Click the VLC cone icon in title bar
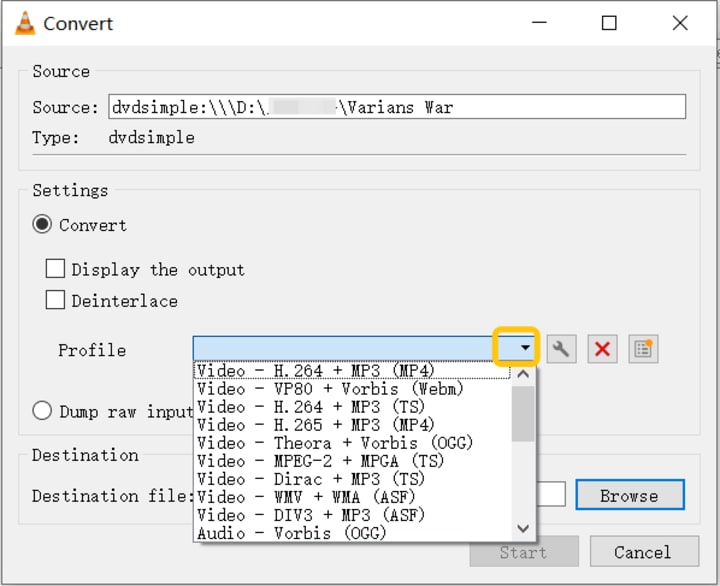720x586 pixels. click(x=25, y=23)
